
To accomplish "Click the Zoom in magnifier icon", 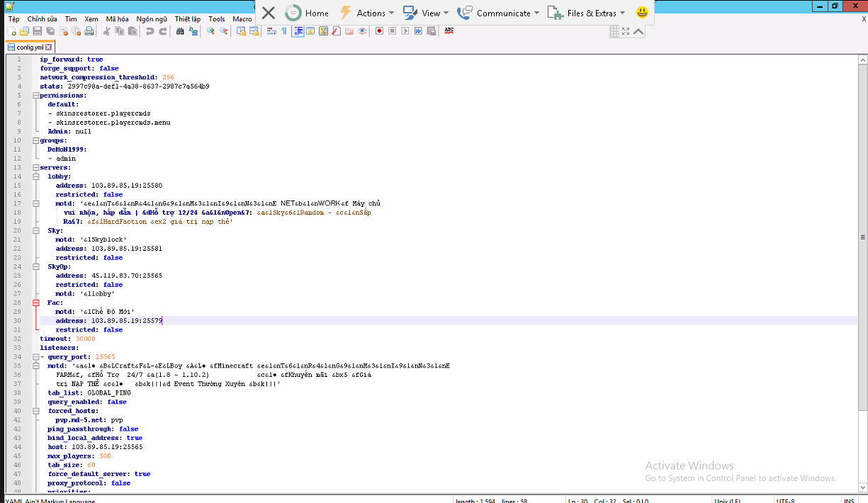I will [210, 31].
